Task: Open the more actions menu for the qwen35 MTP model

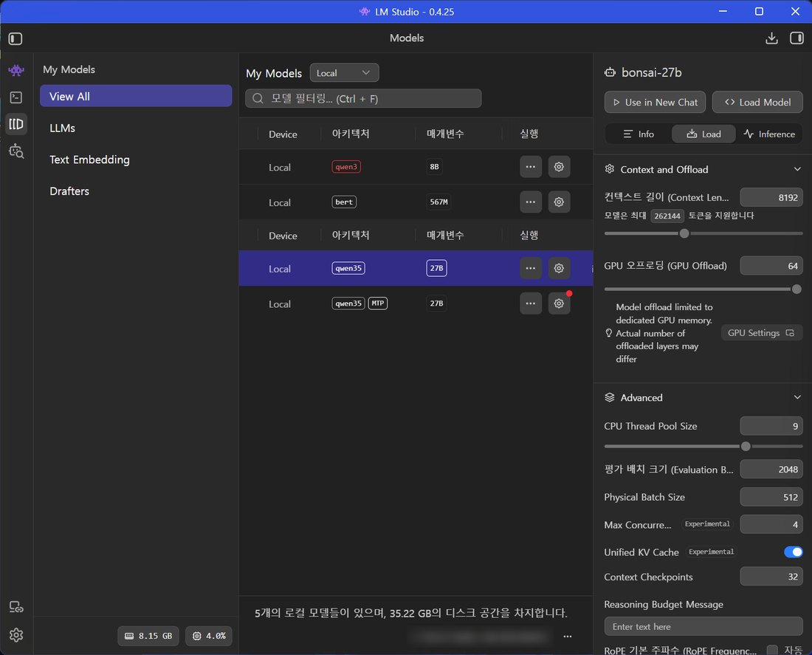Action: tap(530, 304)
